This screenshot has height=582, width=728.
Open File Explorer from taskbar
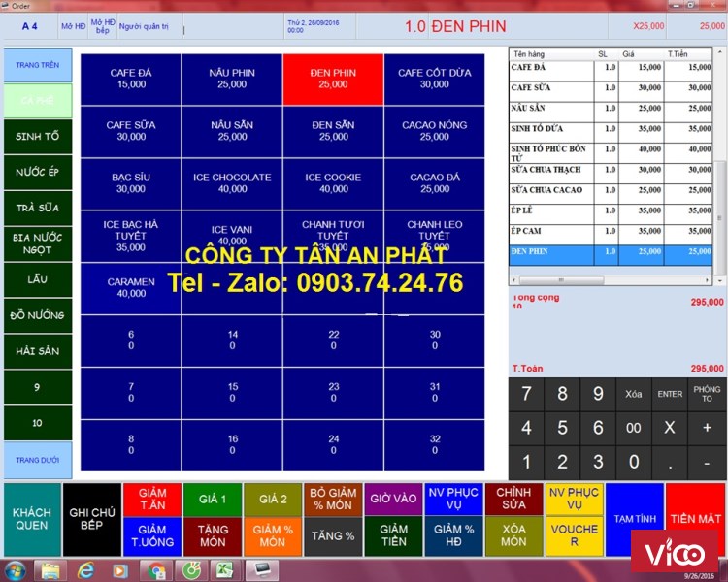50,570
